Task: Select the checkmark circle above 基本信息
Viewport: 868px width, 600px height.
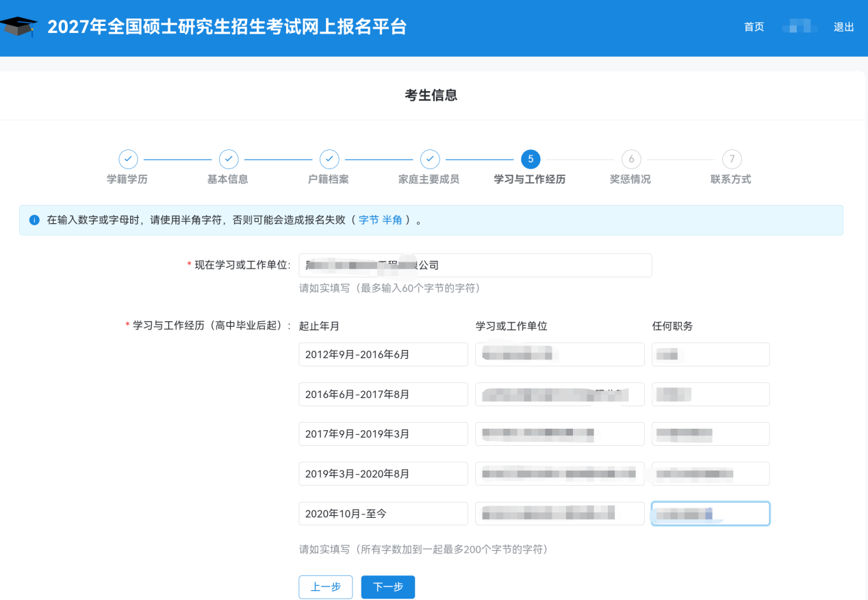Action: 229,159
